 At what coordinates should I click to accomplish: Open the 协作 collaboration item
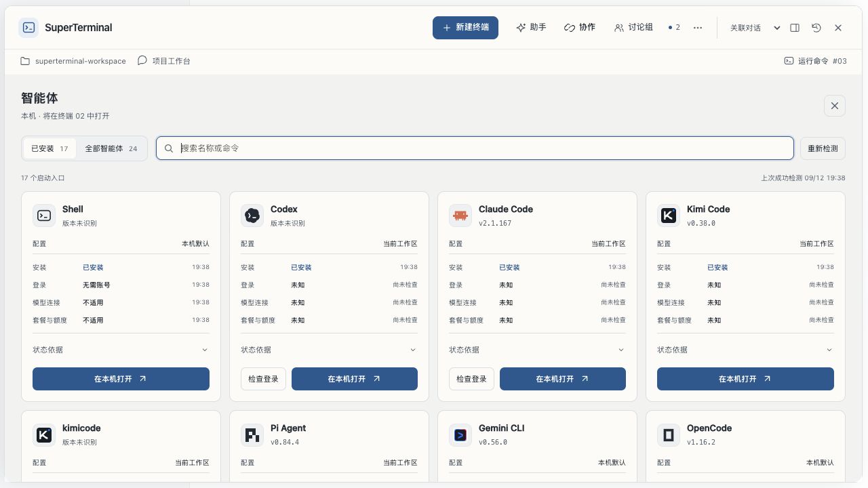tap(580, 28)
